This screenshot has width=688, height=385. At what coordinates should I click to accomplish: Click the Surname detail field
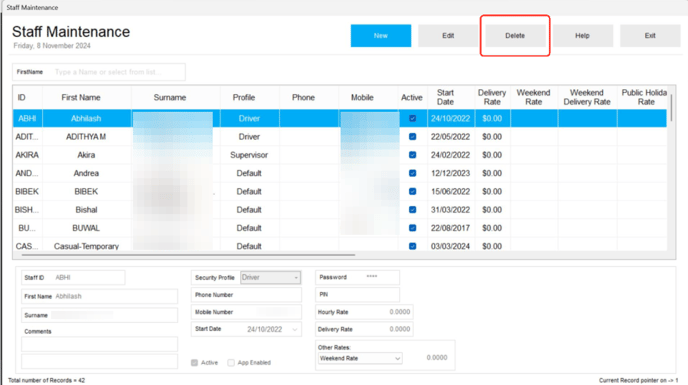point(100,315)
